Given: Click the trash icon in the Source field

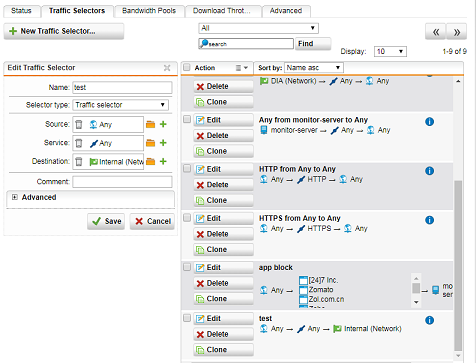Looking at the screenshot, I should (79, 124).
